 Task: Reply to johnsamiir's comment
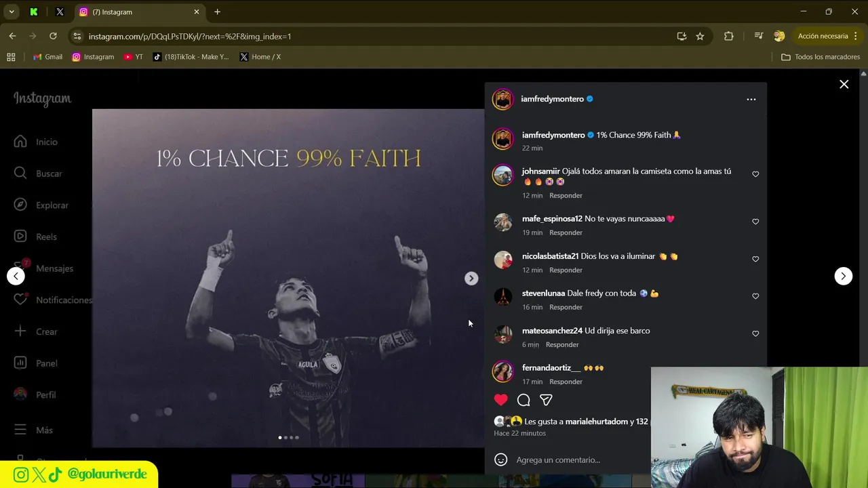[566, 196]
